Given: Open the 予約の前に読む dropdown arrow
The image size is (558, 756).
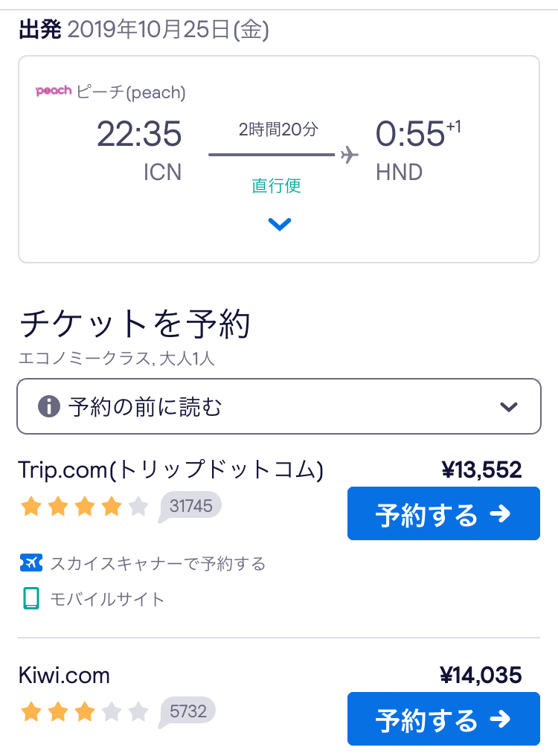Looking at the screenshot, I should tap(509, 407).
